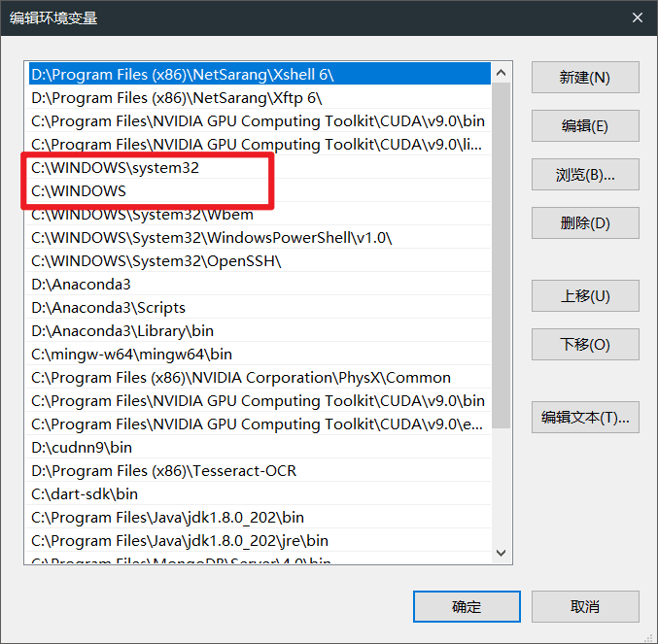Move entry down with 下移(O)

585,345
